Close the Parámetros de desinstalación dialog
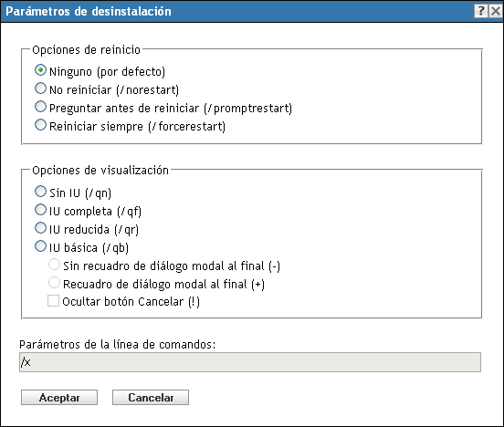This screenshot has width=504, height=427. [495, 11]
